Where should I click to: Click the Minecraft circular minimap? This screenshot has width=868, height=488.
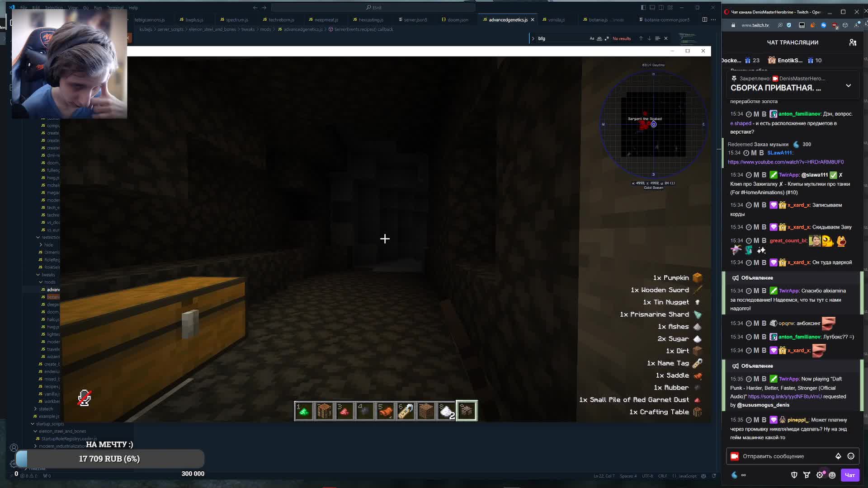point(653,124)
